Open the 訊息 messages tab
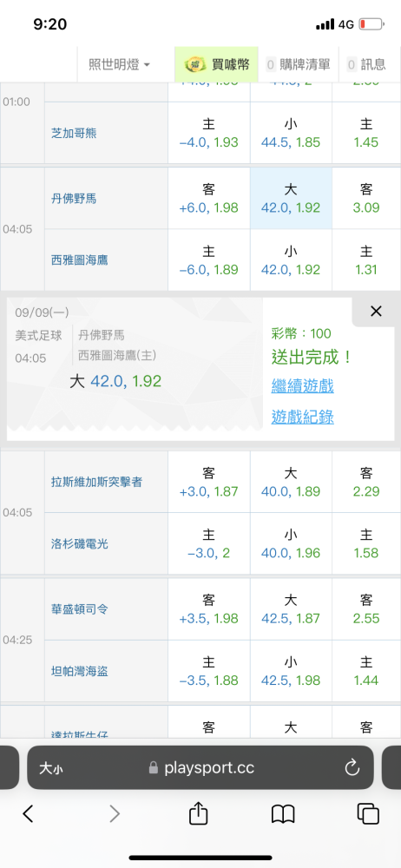The width and height of the screenshot is (401, 868). point(365,65)
